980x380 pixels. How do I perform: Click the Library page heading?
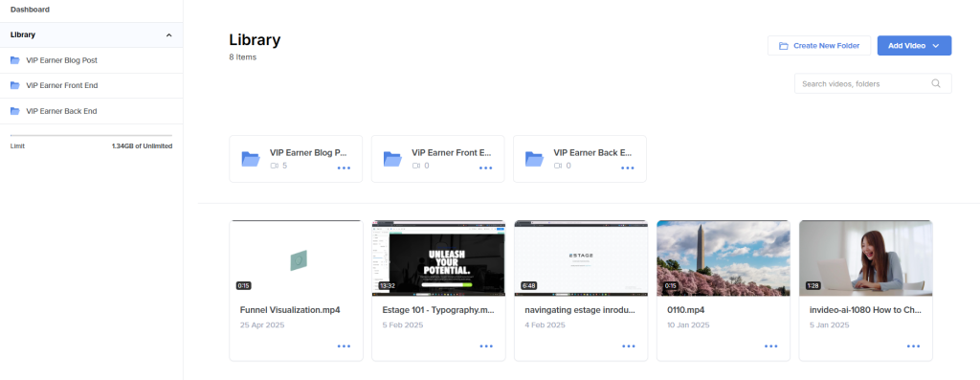point(255,40)
